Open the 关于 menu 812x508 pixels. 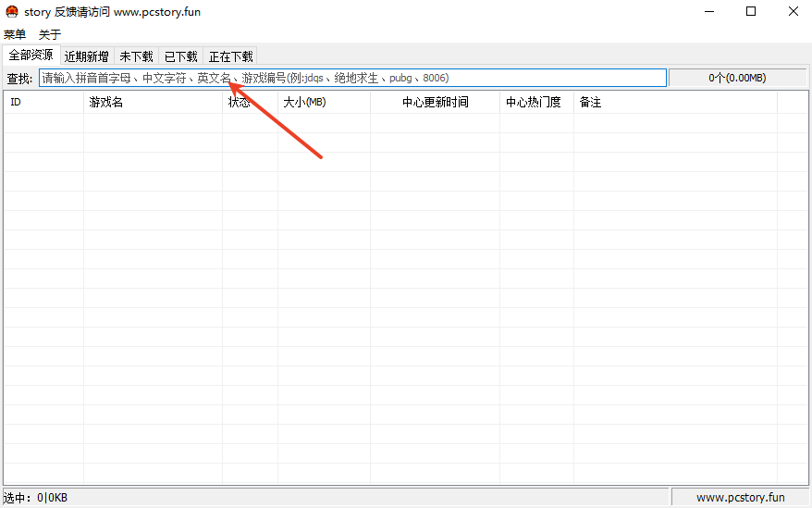[50, 35]
